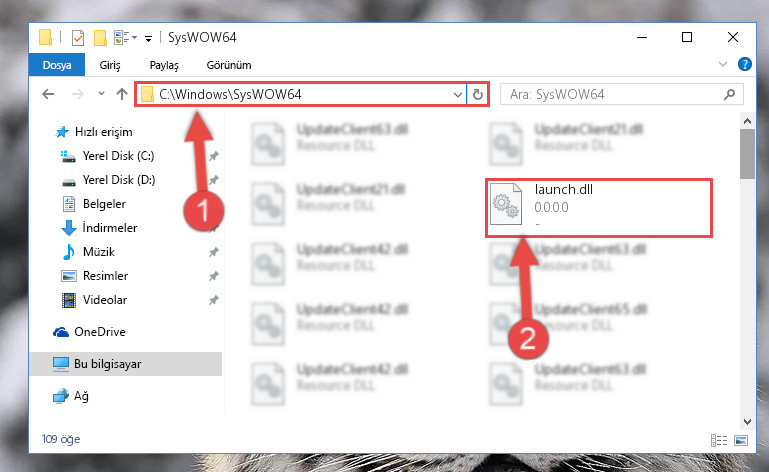Click the Ara: SysWOW64 search field
The image size is (769, 472).
coord(613,94)
